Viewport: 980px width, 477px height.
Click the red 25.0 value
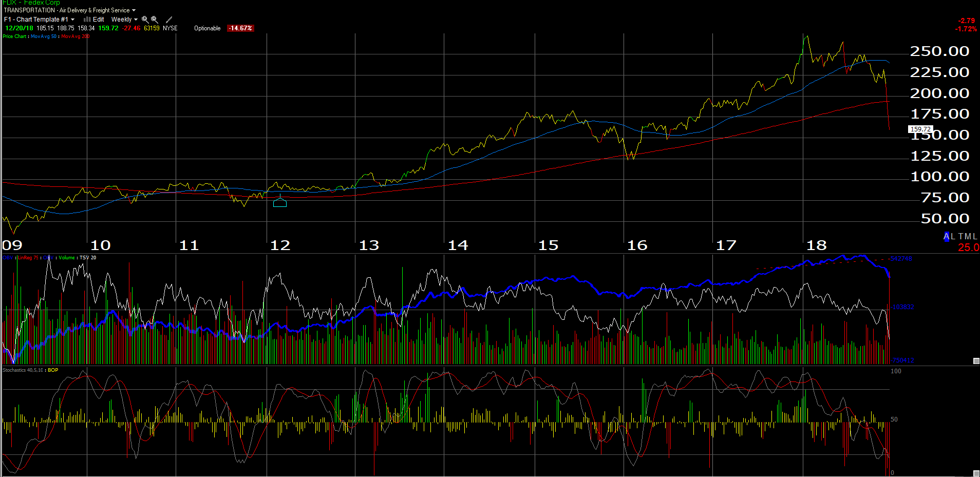pyautogui.click(x=969, y=247)
